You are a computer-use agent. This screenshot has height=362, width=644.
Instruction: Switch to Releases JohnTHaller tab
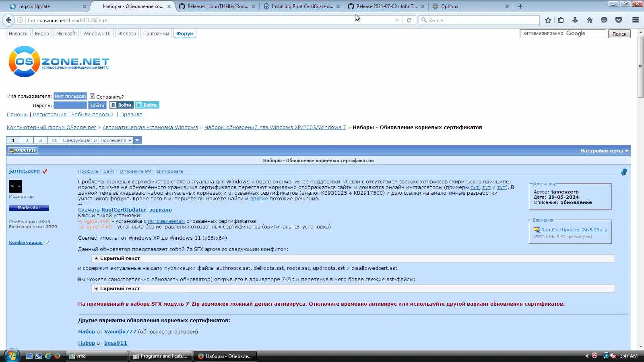pyautogui.click(x=217, y=6)
